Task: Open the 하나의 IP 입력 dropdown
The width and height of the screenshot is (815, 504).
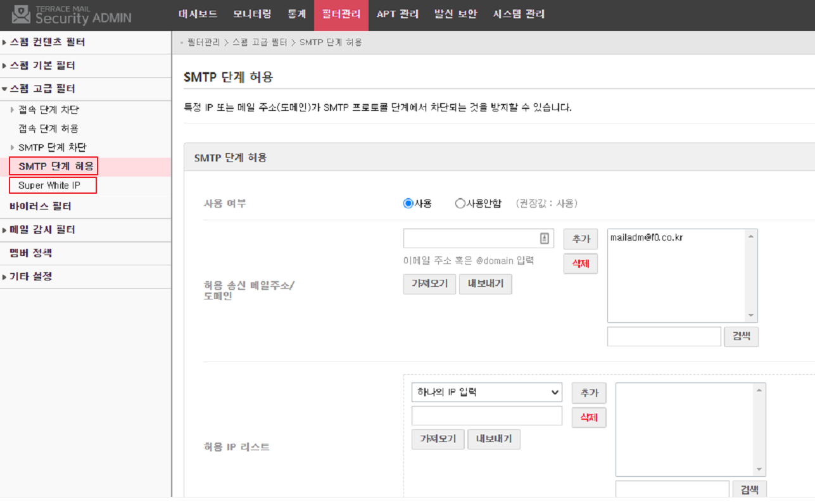Action: (x=486, y=393)
